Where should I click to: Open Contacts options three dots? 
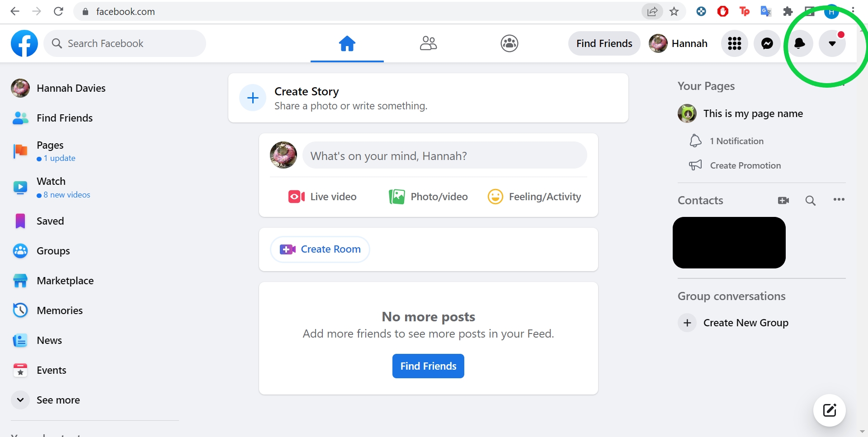click(839, 199)
